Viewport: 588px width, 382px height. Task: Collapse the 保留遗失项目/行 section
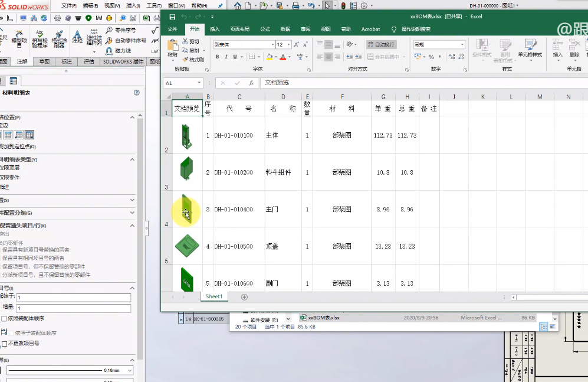pos(132,226)
